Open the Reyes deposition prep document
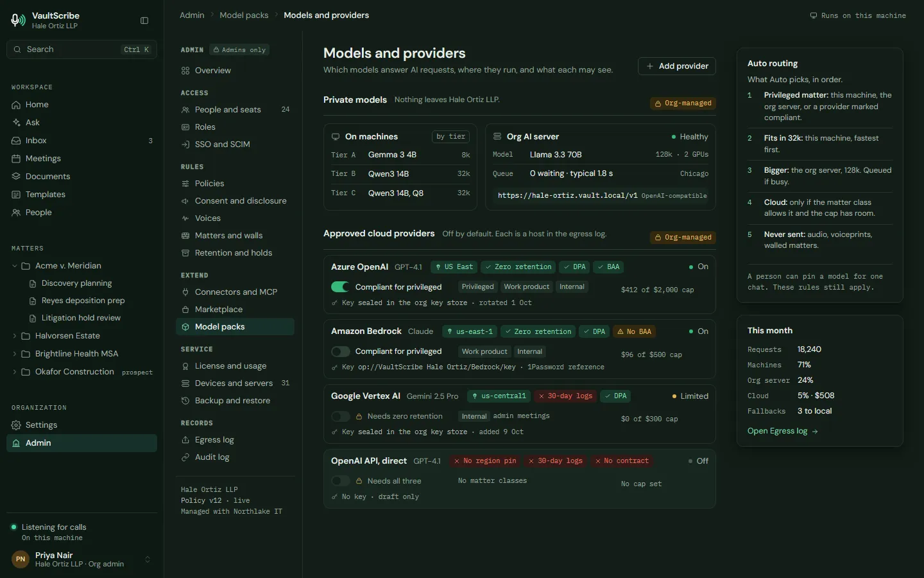 click(82, 301)
